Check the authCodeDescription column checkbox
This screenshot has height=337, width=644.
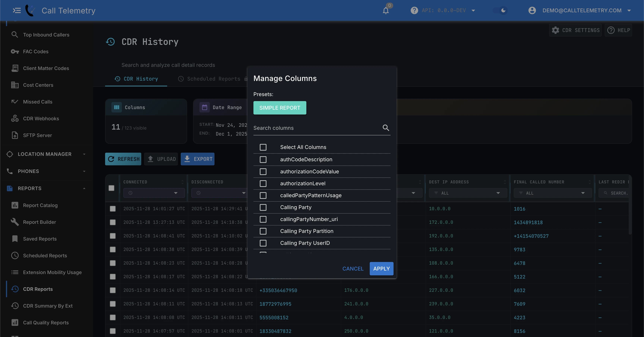(x=263, y=159)
